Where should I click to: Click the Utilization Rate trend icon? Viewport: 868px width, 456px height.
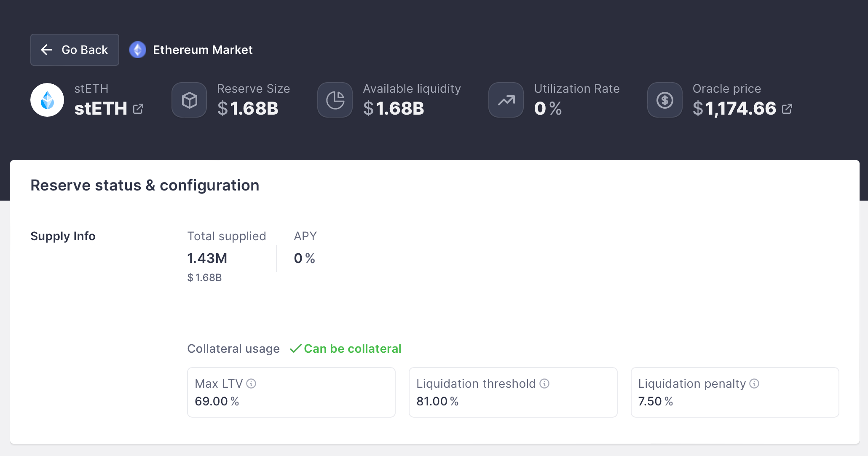pos(506,100)
